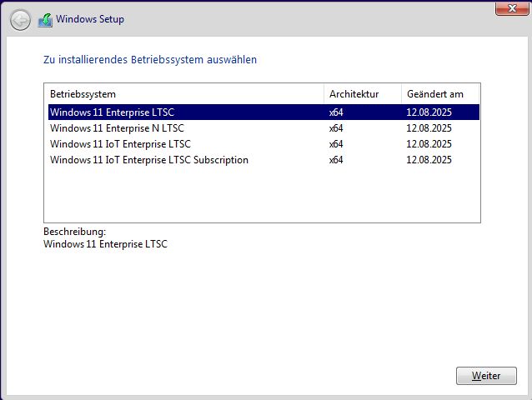Screen dimensions: 532x400
Task: Click x64 cell of IoT Subscription row
Action: (x=336, y=160)
